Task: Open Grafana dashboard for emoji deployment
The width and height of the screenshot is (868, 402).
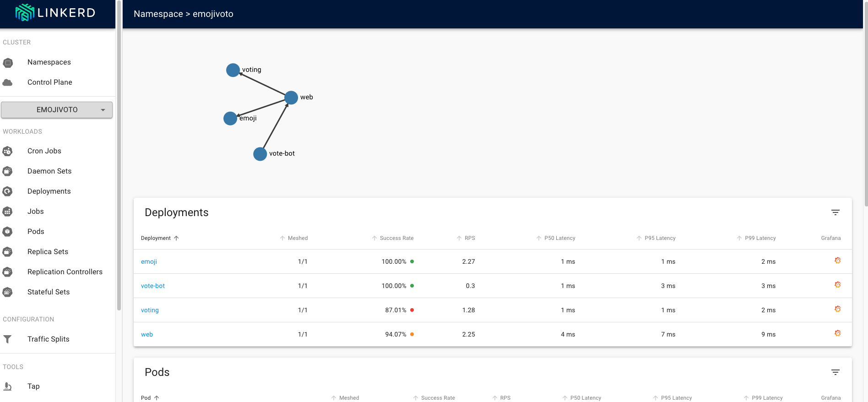Action: point(837,261)
